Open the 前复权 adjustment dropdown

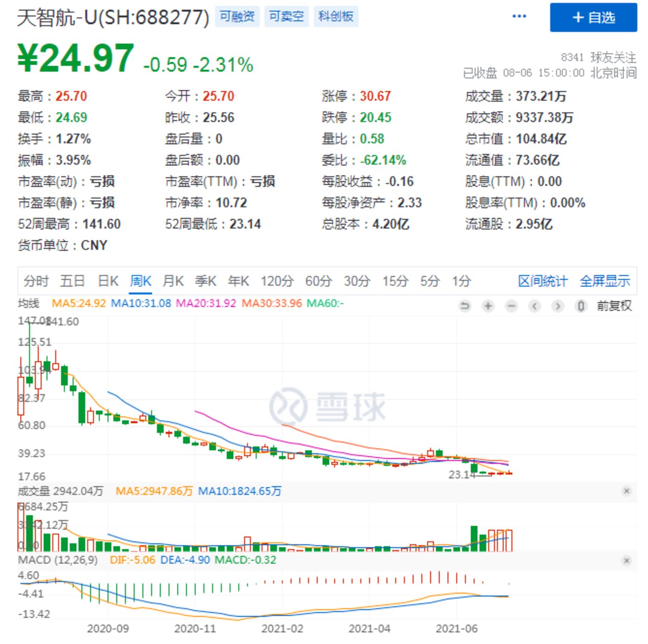(x=614, y=306)
